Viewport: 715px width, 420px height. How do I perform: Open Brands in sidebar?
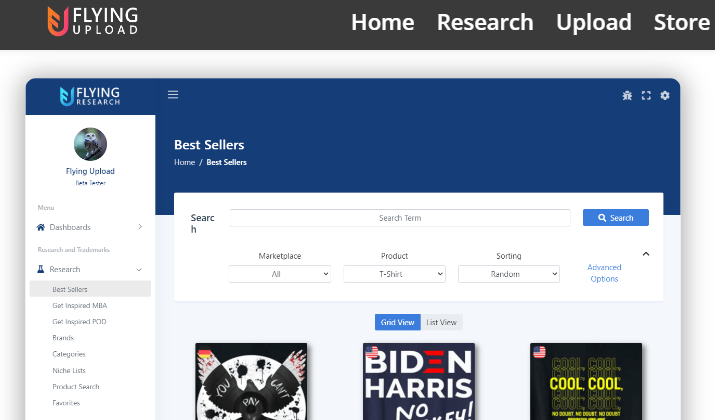63,338
